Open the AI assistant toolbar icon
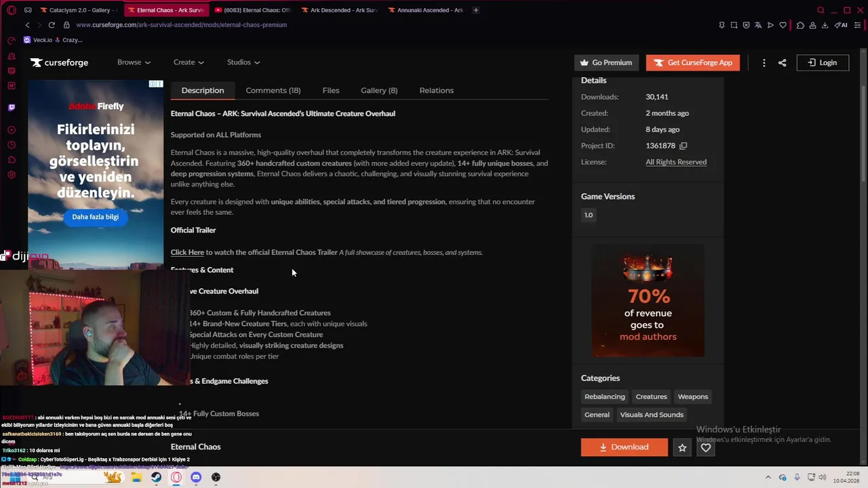The height and width of the screenshot is (488, 868). click(x=842, y=25)
